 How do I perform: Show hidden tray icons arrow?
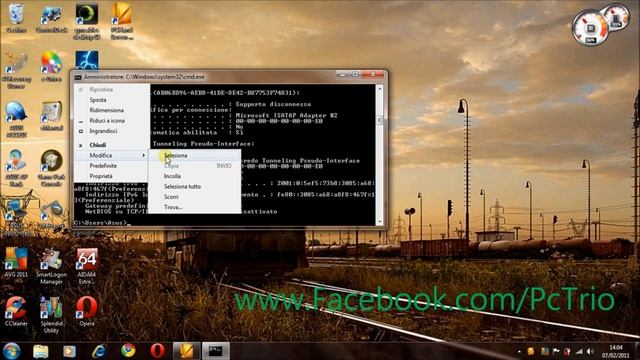[x=519, y=351]
